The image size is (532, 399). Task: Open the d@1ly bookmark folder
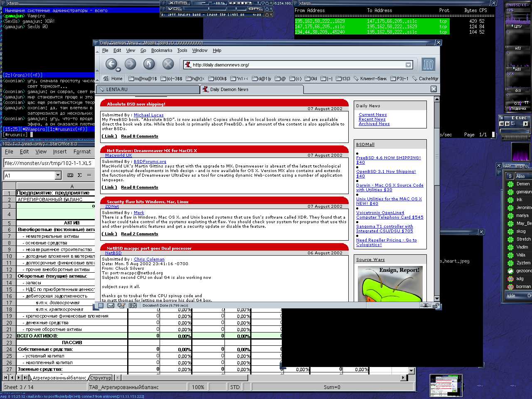(261, 79)
